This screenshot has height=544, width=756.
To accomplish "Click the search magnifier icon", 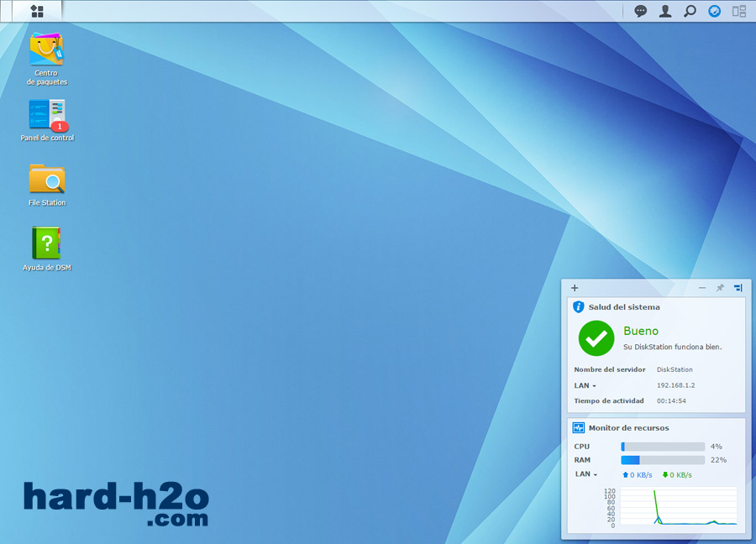I will click(690, 11).
